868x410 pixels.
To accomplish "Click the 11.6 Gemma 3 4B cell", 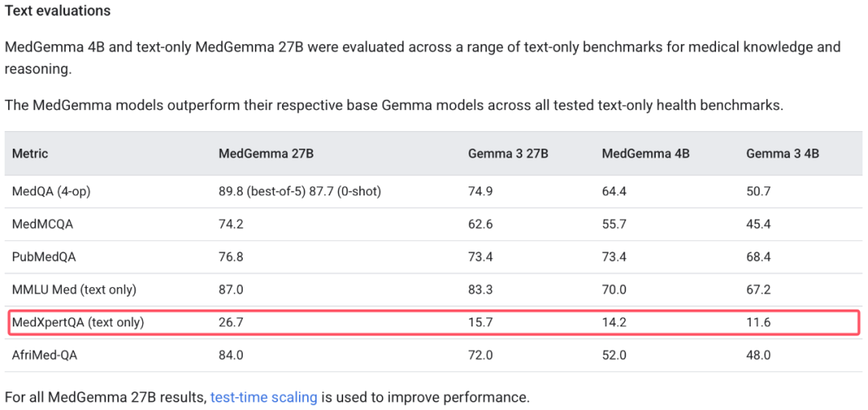I will 757,322.
